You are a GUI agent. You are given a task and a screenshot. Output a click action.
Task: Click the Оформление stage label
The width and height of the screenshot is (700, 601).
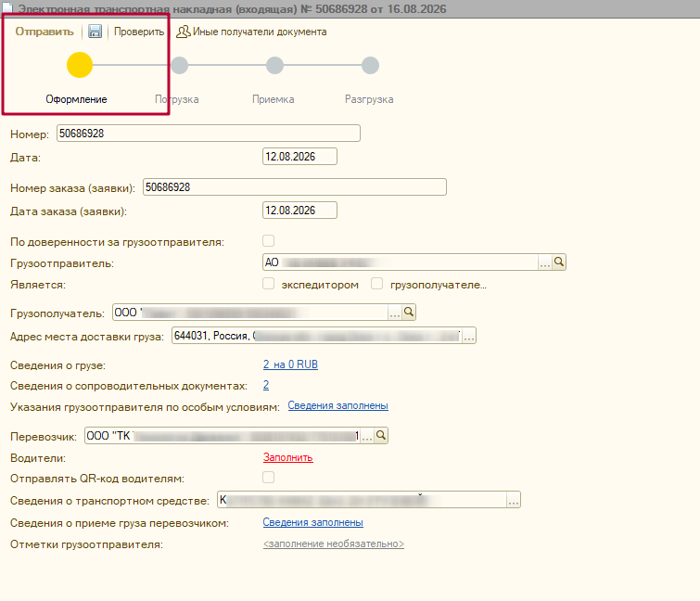point(76,99)
